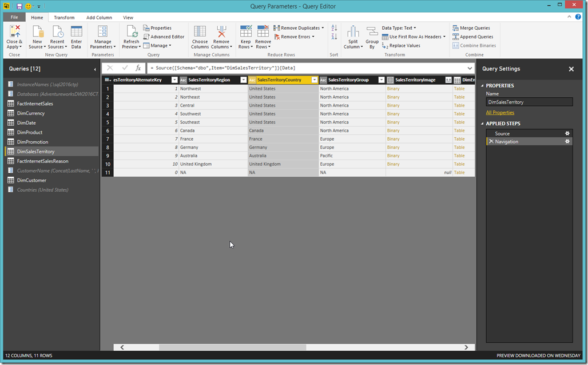Open Recent Sources in the ribbon
The image size is (588, 365).
57,37
